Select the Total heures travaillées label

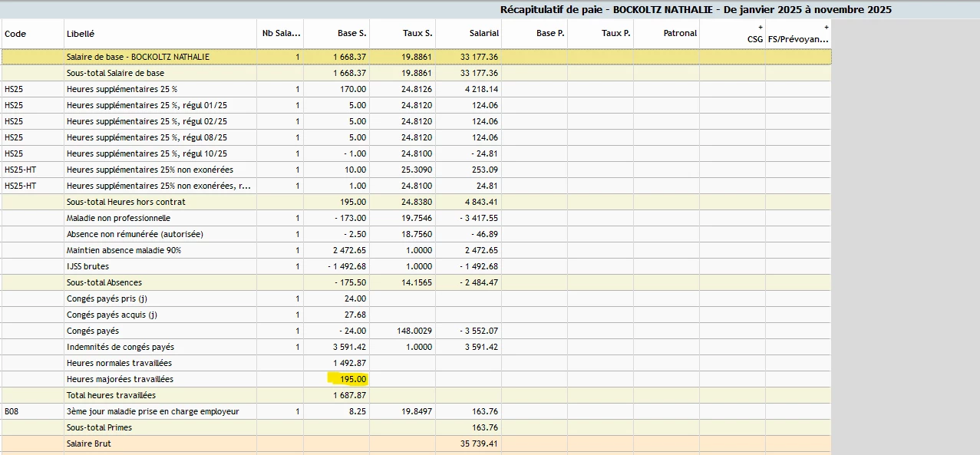click(111, 395)
